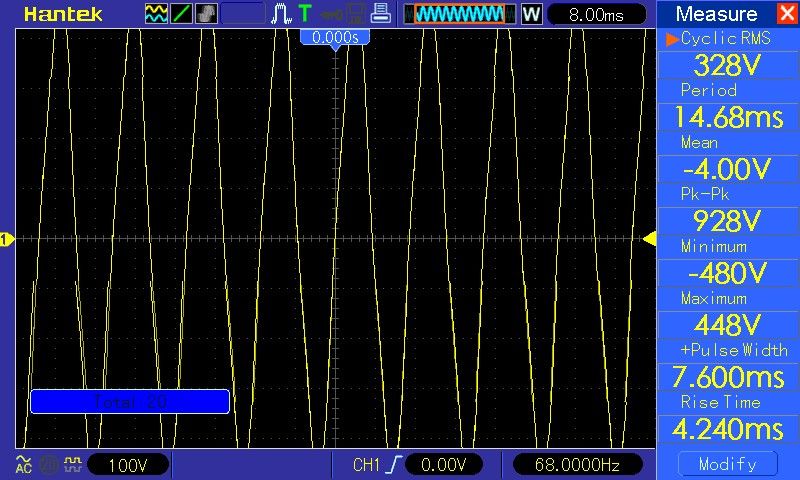Click the white pulse trigger icon
This screenshot has height=480, width=800.
click(x=281, y=14)
